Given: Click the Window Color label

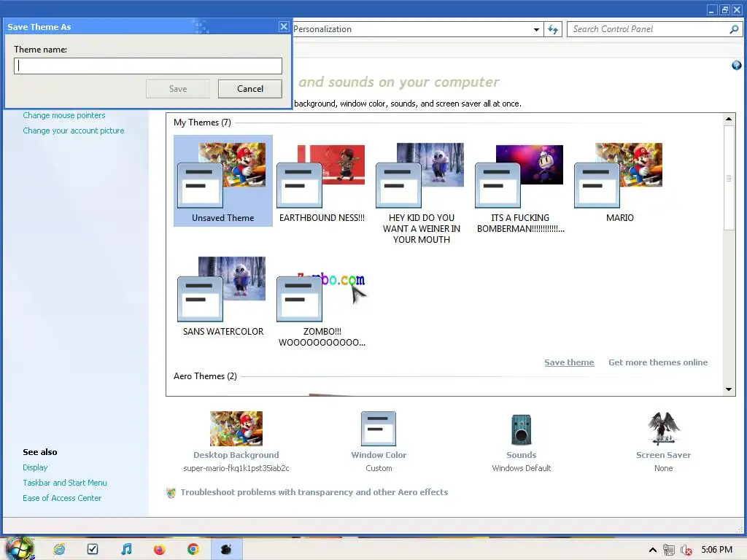Looking at the screenshot, I should coord(379,455).
